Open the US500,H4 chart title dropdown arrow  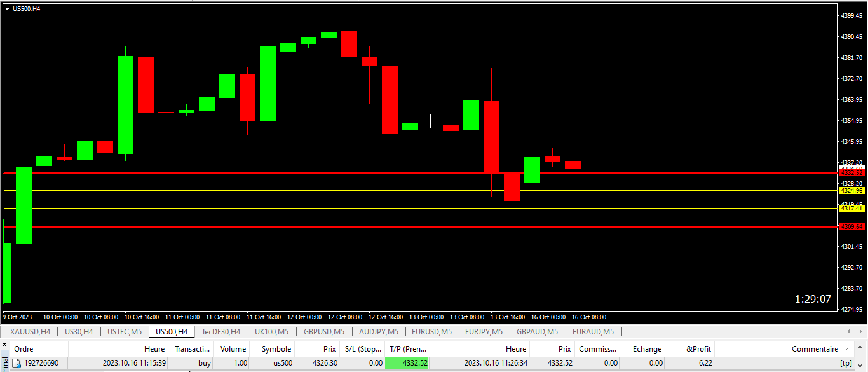click(x=7, y=8)
